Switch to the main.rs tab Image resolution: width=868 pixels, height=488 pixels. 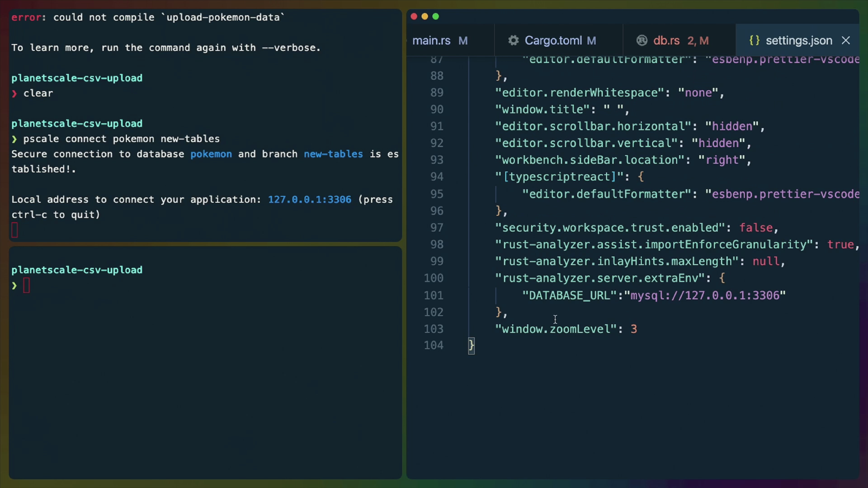pyautogui.click(x=431, y=40)
